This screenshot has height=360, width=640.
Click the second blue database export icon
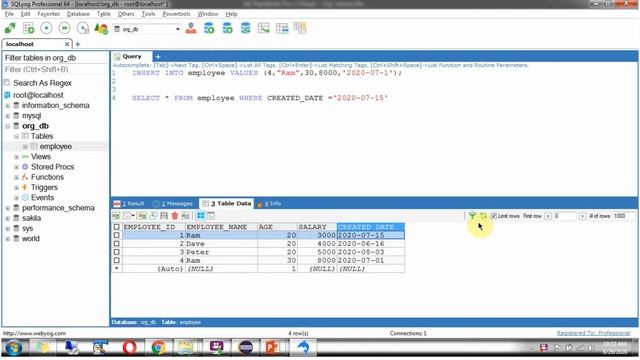pyautogui.click(x=227, y=28)
